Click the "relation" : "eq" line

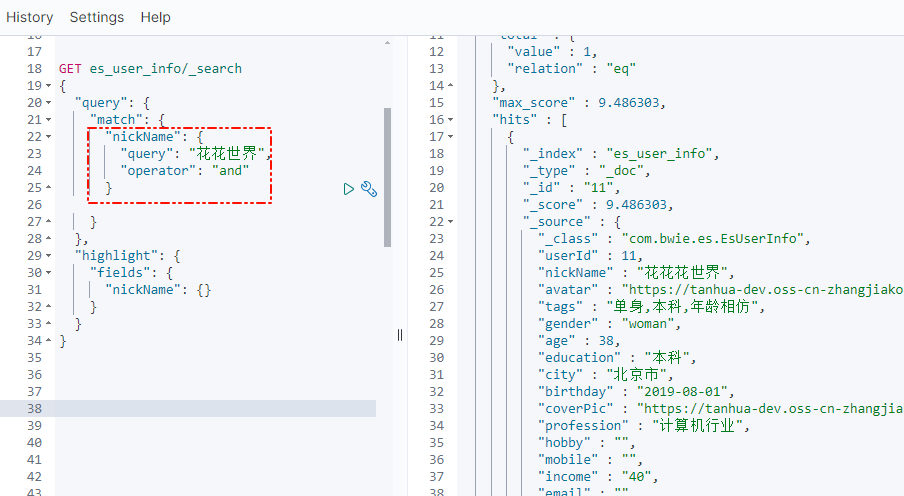pyautogui.click(x=571, y=69)
